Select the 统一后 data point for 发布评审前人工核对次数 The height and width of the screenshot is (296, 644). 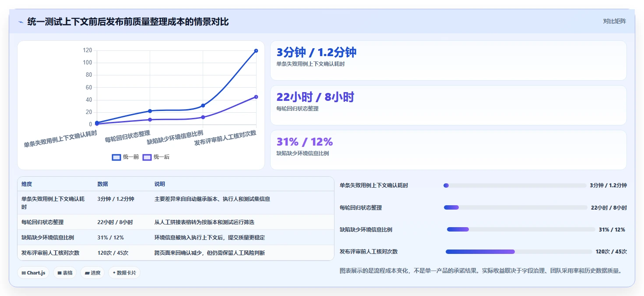pyautogui.click(x=256, y=97)
